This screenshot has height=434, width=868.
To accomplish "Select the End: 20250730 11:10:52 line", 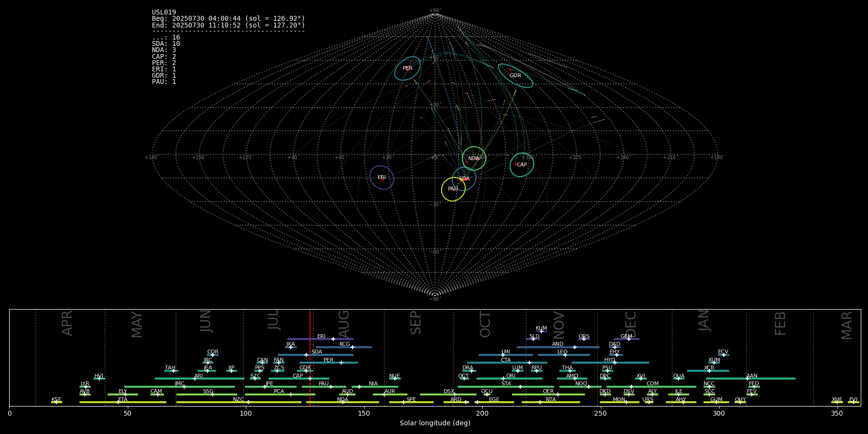I will pos(229,25).
